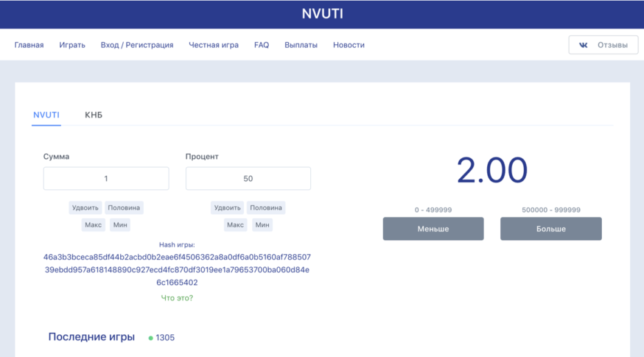Focus the Сумма input field

pos(106,178)
